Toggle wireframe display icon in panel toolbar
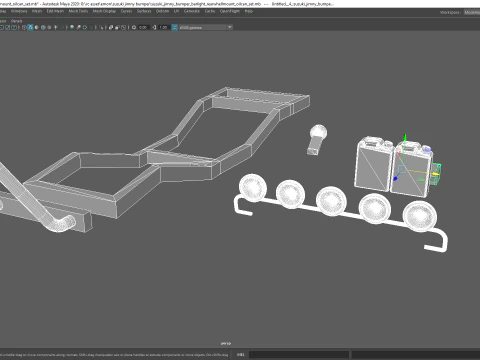The width and height of the screenshot is (480, 360). point(24,27)
